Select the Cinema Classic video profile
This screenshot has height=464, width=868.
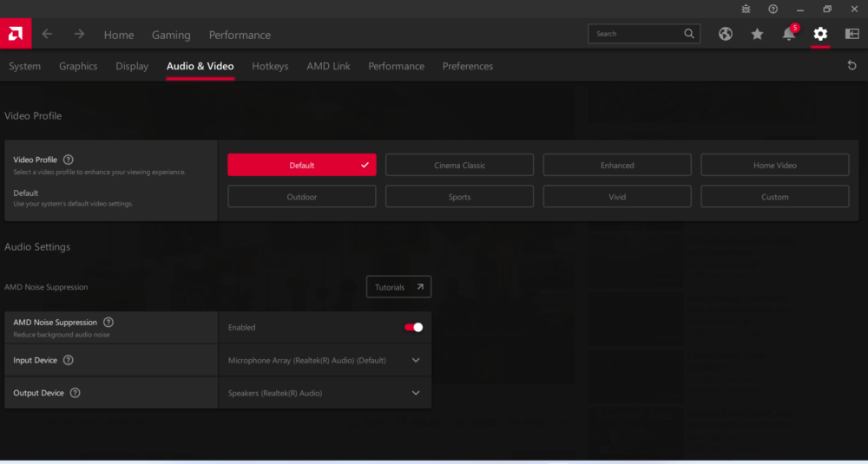click(459, 165)
